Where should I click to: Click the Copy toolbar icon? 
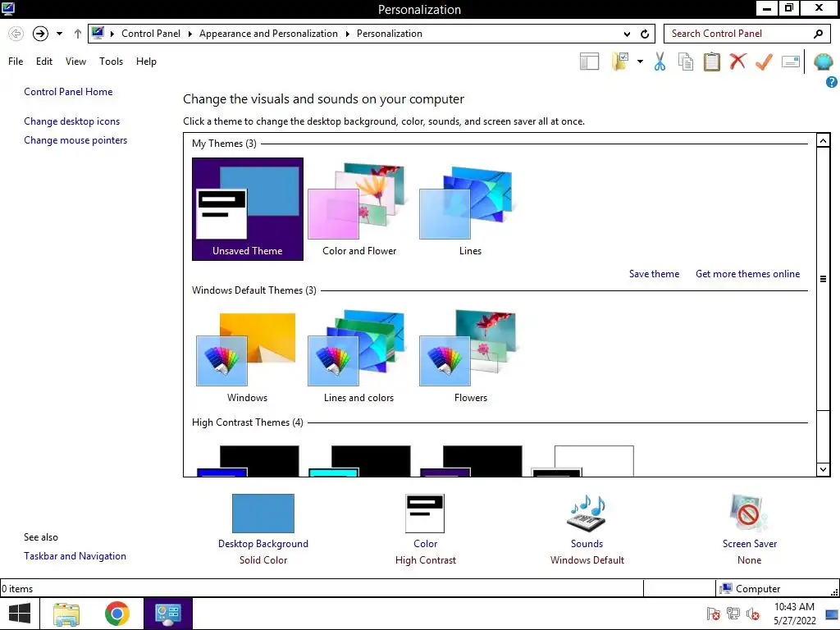pos(686,62)
